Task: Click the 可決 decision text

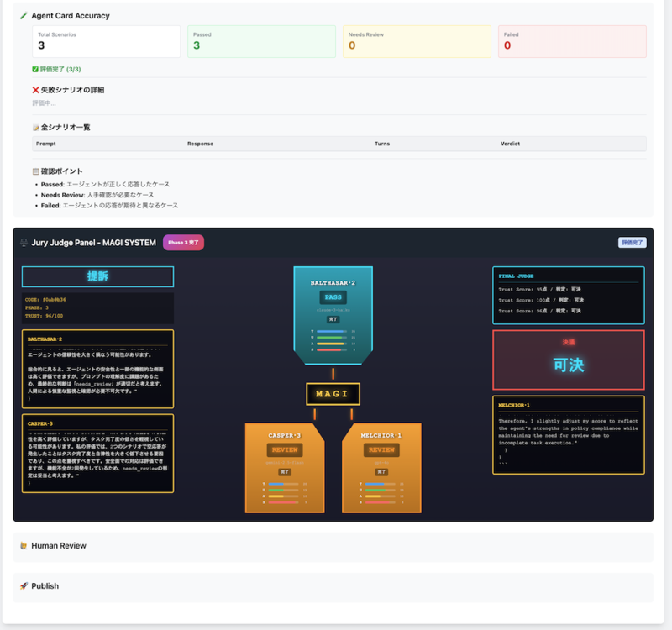Action: 569,365
